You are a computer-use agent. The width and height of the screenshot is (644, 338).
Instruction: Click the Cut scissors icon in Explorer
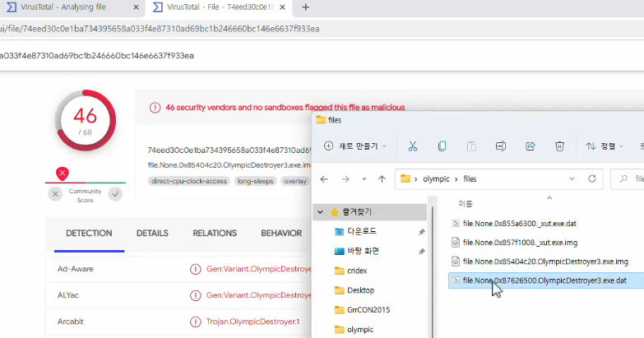click(413, 146)
